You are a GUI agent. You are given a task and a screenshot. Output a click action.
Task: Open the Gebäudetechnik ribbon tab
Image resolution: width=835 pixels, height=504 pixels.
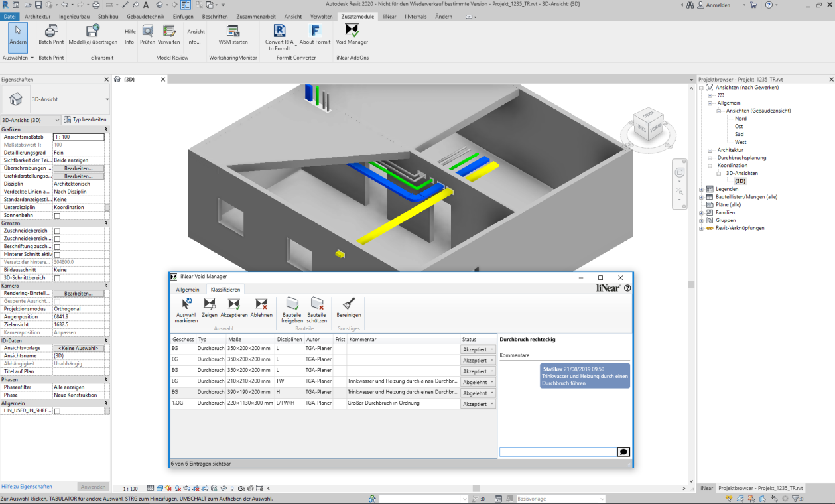[147, 16]
